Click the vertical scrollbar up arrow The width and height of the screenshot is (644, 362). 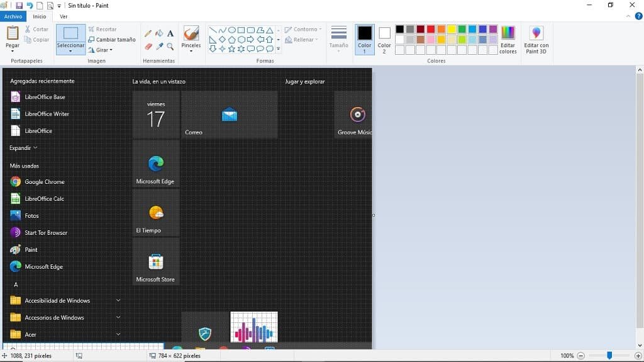pyautogui.click(x=640, y=71)
